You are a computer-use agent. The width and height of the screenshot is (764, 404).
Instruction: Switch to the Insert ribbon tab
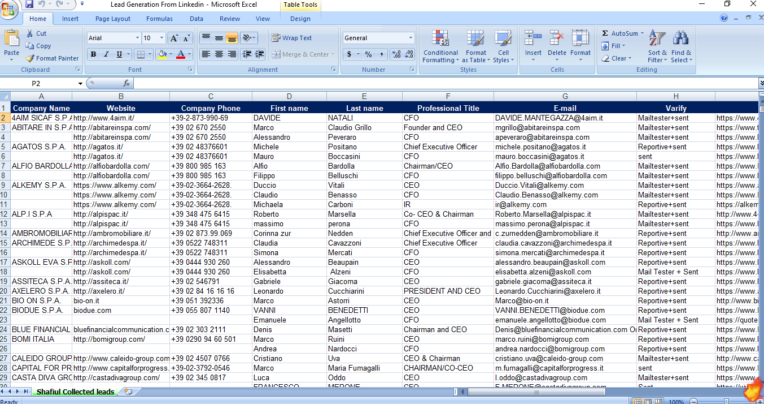(x=70, y=19)
